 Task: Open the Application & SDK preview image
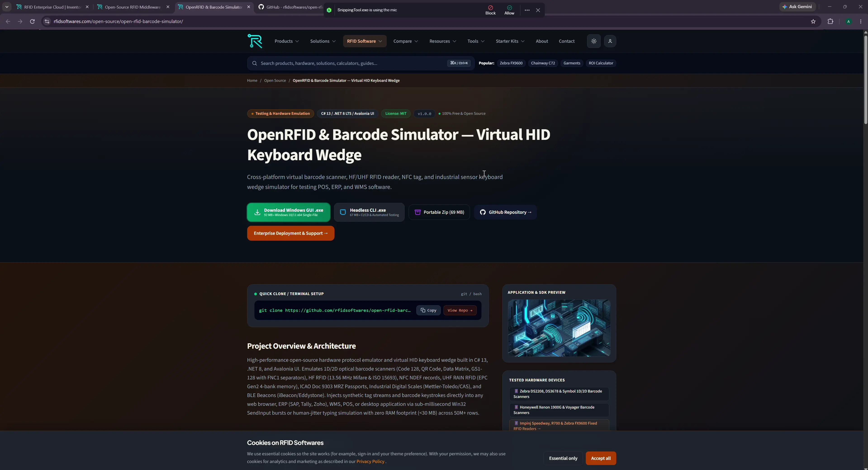(x=559, y=328)
